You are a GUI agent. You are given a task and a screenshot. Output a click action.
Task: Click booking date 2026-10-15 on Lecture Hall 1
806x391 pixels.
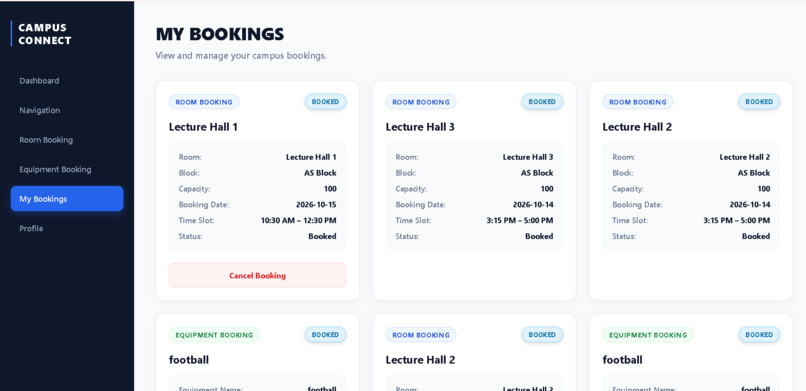click(x=316, y=204)
